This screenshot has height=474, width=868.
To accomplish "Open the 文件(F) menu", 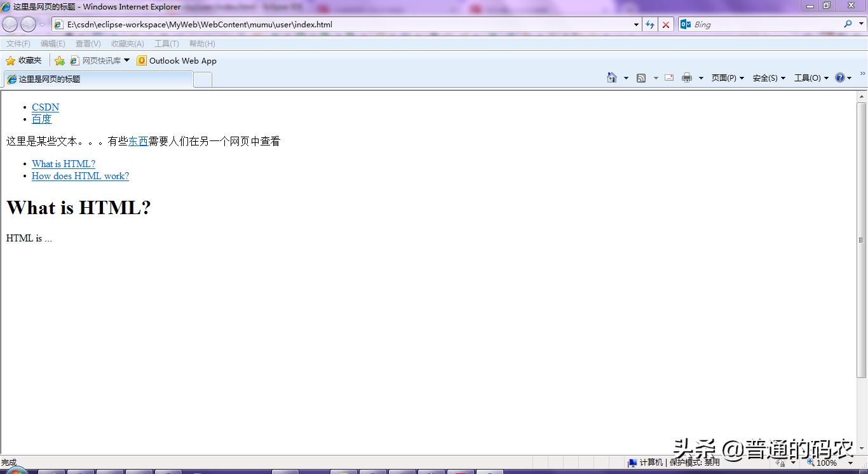I will [17, 43].
